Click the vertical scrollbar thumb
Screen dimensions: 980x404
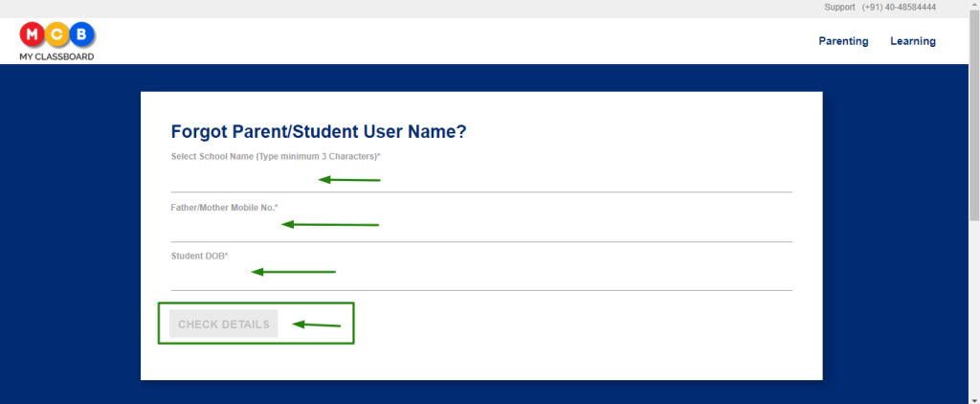point(974,115)
